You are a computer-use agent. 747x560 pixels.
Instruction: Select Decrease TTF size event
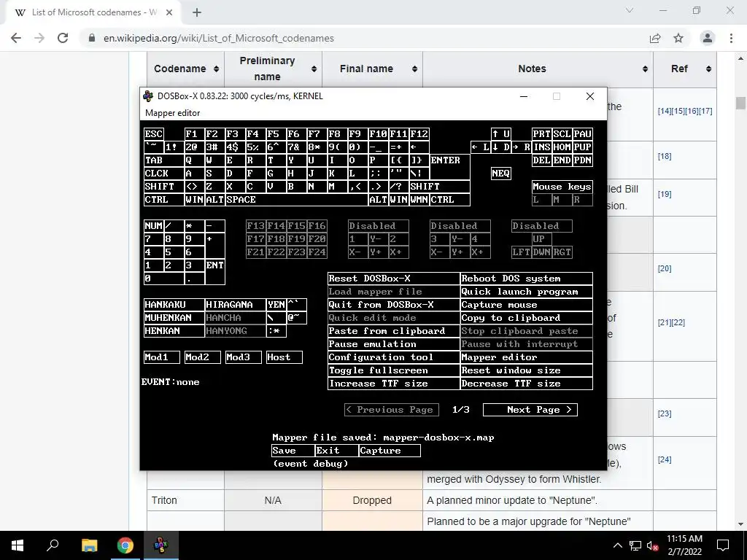527,384
